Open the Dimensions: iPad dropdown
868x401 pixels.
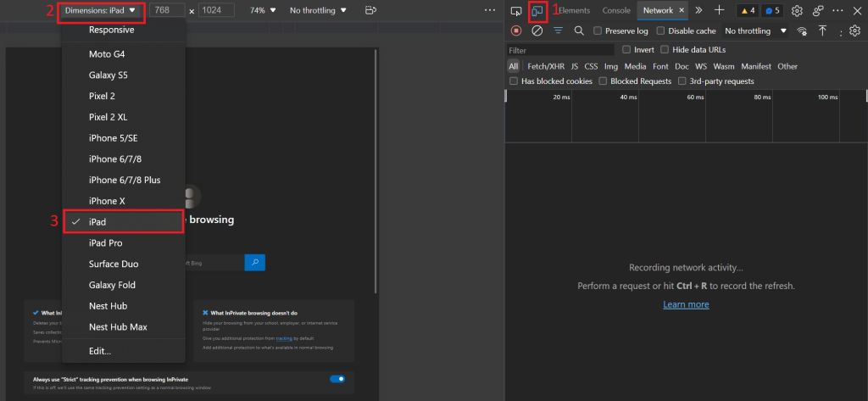point(101,11)
